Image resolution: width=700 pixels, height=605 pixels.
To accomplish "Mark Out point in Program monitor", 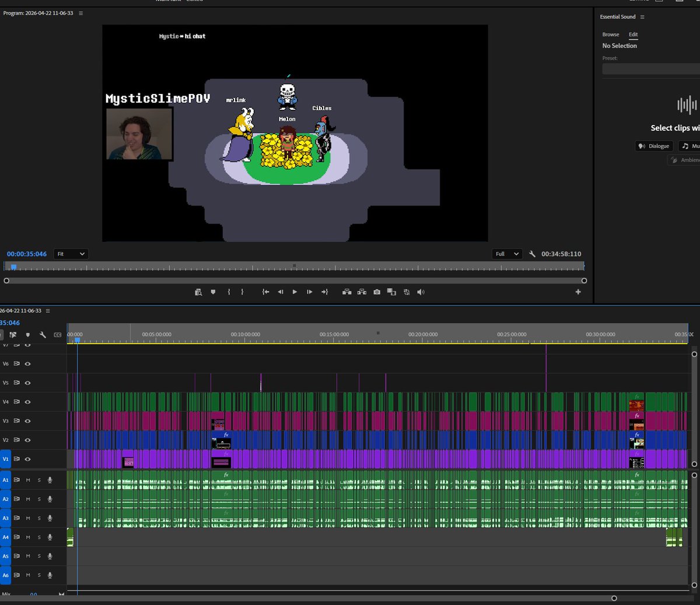I will coord(242,292).
